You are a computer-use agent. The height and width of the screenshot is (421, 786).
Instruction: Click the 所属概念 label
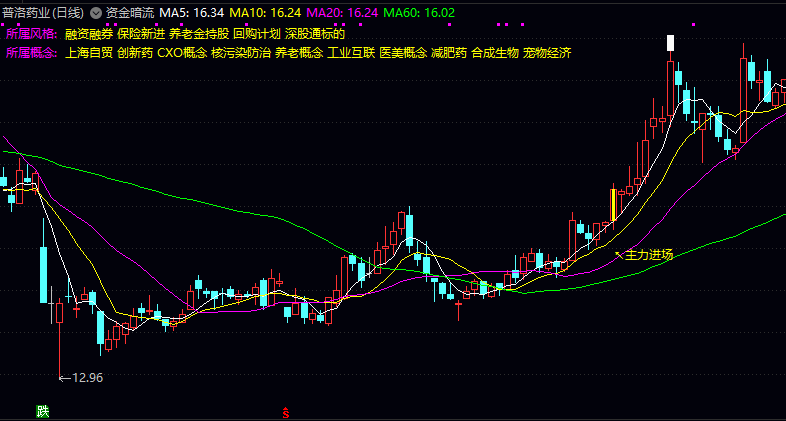pyautogui.click(x=32, y=53)
